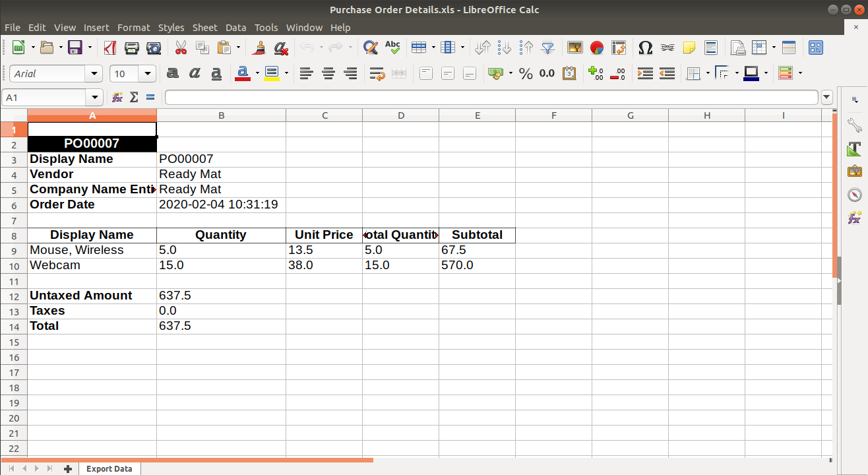The image size is (868, 475).
Task: Toggle bold formatting
Action: 173,73
